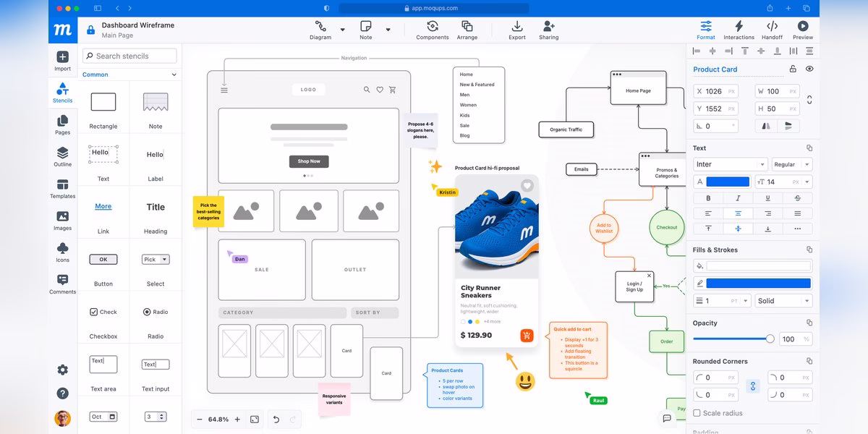Justify text alignment

click(797, 213)
